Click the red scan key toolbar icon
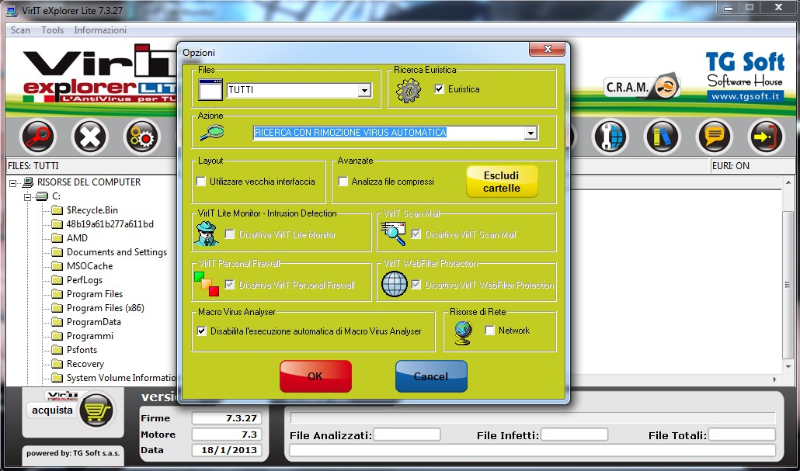800x471 pixels. (x=39, y=135)
